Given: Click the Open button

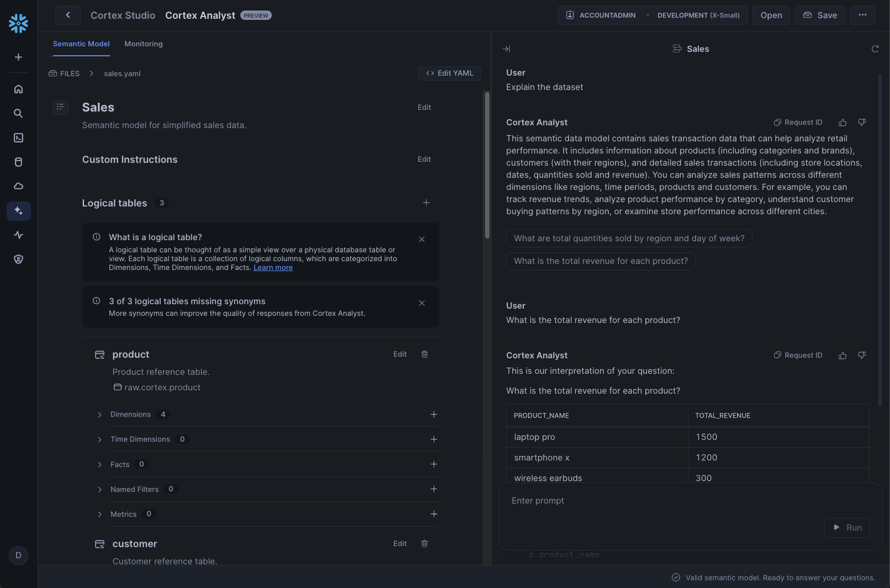Looking at the screenshot, I should [x=771, y=15].
